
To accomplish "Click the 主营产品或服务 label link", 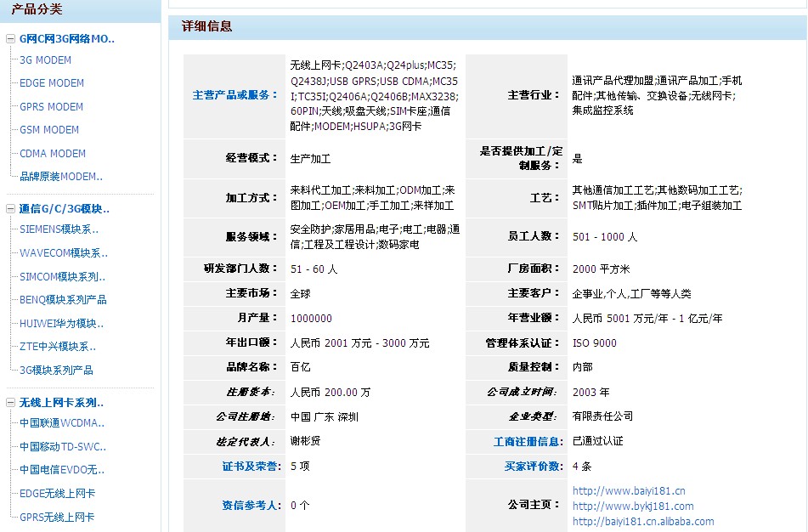I will (235, 95).
